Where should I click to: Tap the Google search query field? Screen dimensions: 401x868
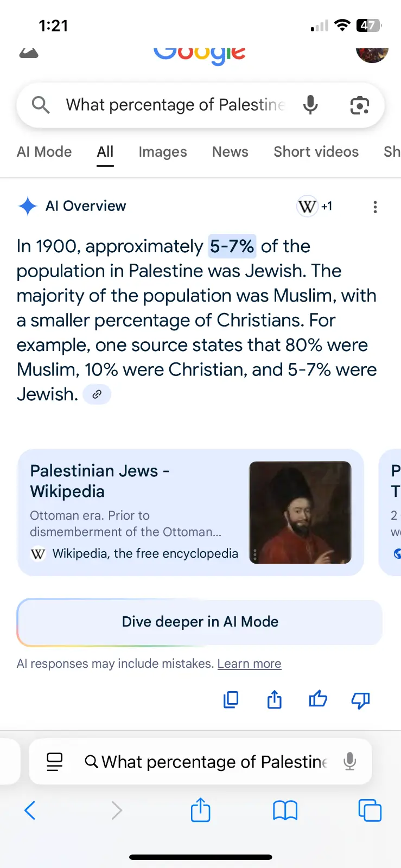[x=175, y=105]
